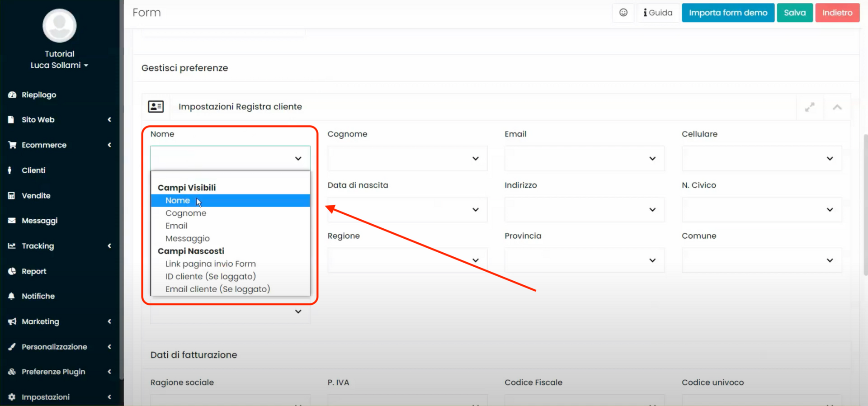Open the Email field dropdown
868x406 pixels.
(x=585, y=158)
